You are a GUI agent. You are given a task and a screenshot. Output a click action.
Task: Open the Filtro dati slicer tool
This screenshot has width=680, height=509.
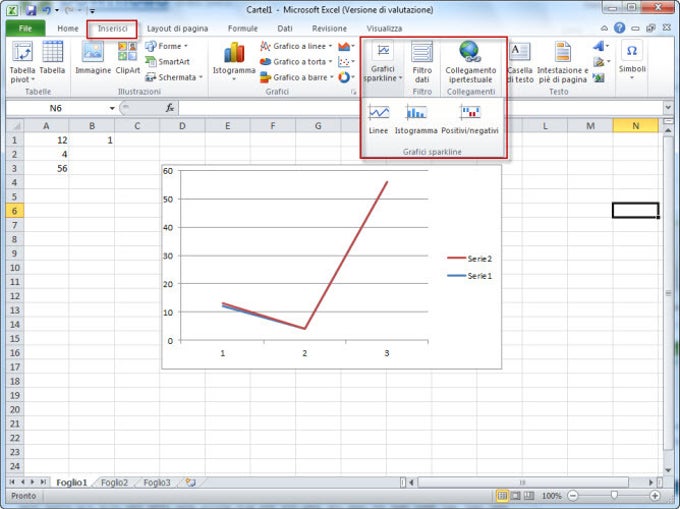coord(422,62)
